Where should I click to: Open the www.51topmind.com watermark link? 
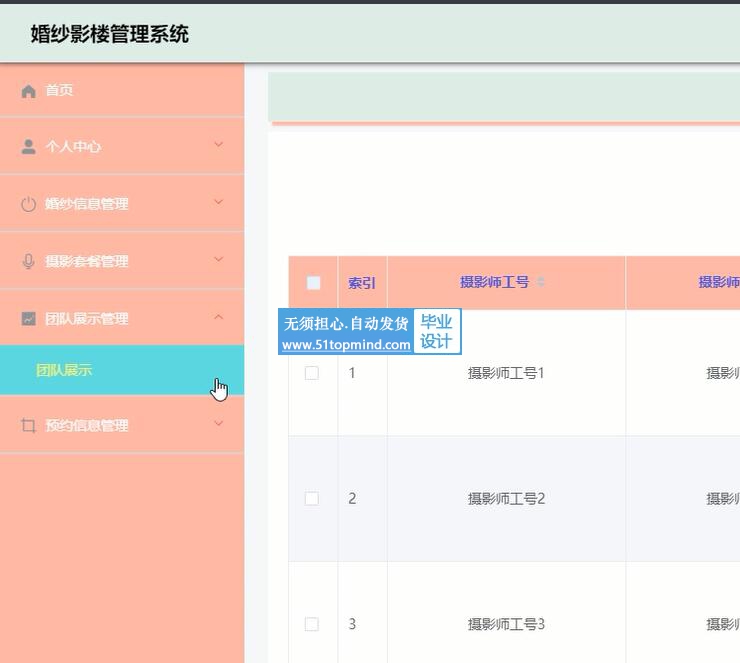click(x=346, y=345)
